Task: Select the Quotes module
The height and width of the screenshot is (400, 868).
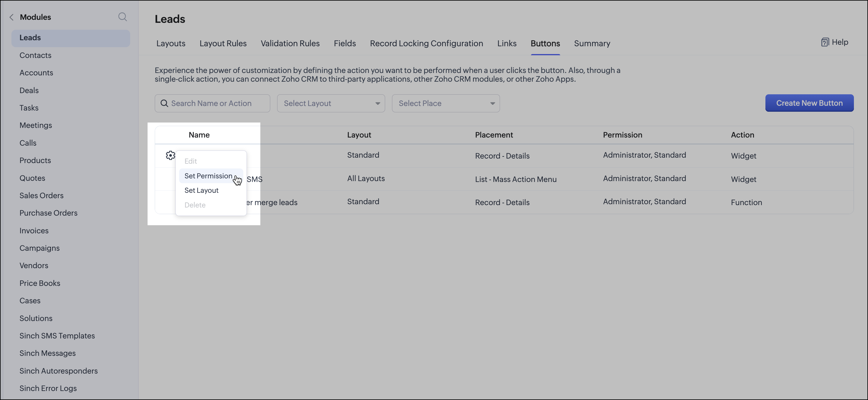Action: (x=32, y=178)
